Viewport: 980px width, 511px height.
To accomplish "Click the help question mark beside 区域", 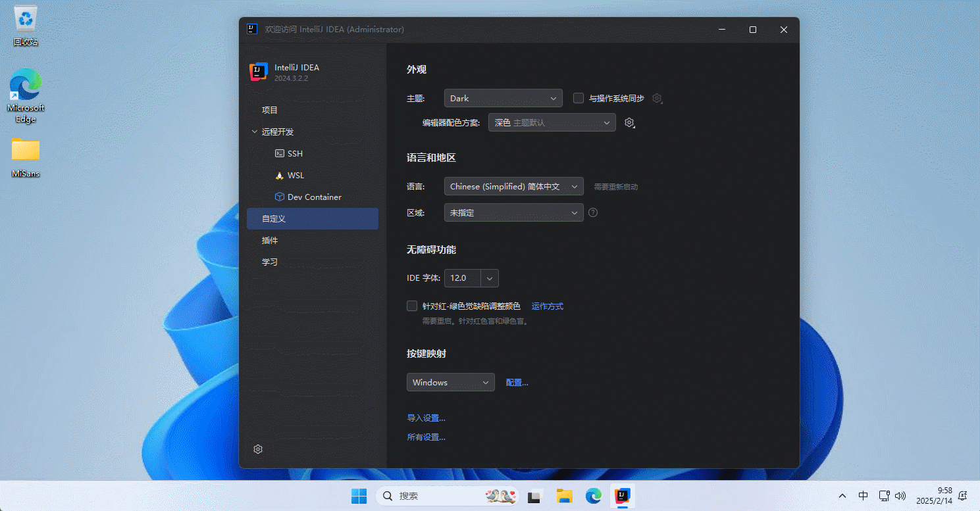I will [x=593, y=212].
